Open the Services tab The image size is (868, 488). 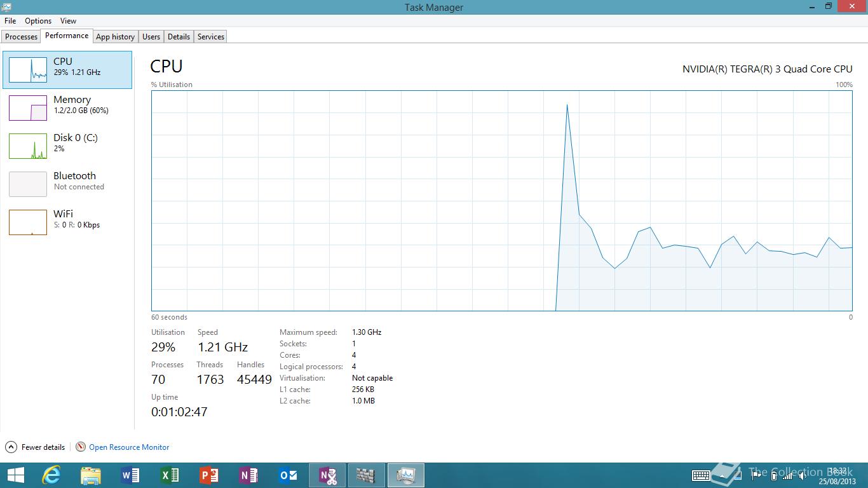211,37
